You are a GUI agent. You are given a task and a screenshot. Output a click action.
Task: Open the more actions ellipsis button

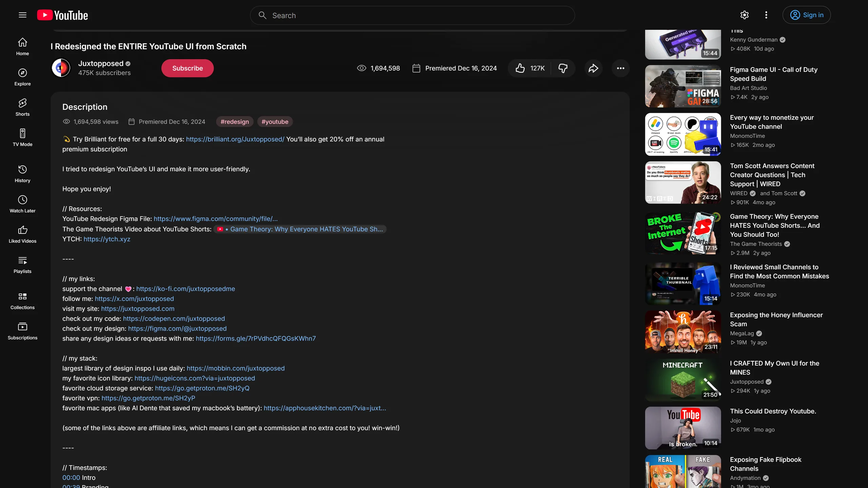(620, 68)
